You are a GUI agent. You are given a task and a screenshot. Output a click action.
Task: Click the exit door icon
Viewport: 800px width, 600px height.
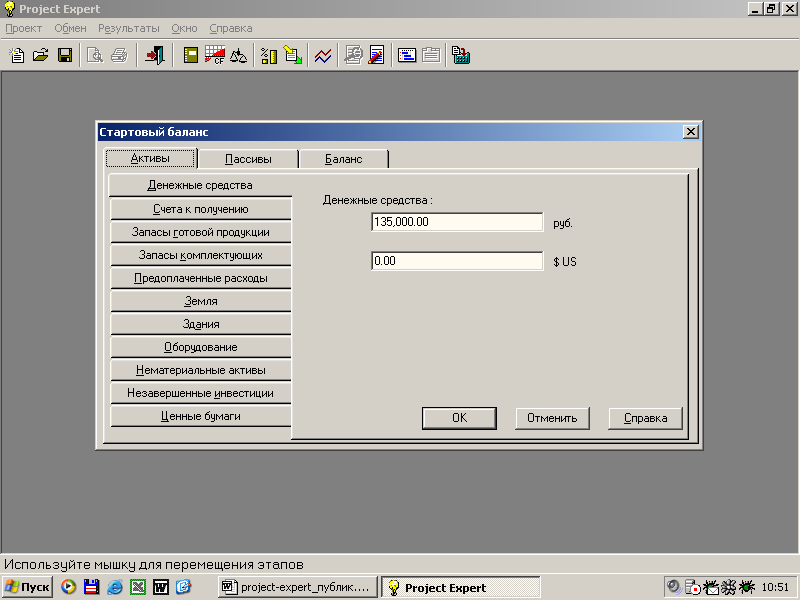tap(155, 55)
